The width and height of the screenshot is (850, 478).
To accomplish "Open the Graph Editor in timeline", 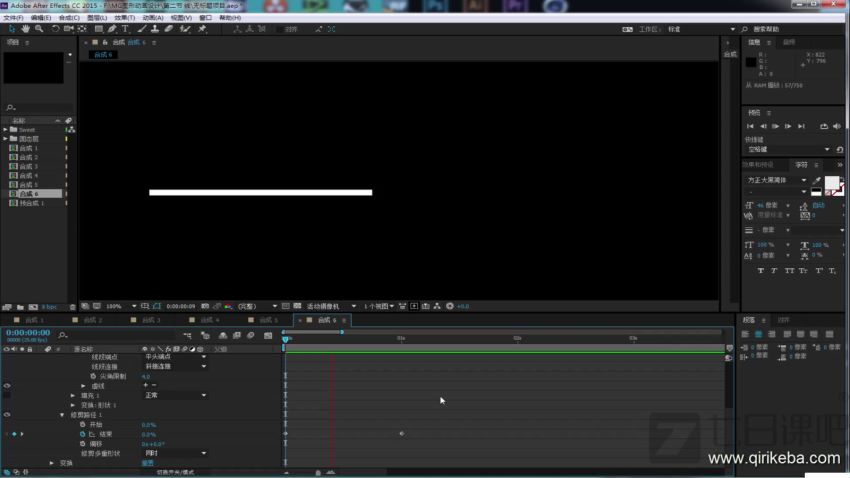I will pos(268,335).
